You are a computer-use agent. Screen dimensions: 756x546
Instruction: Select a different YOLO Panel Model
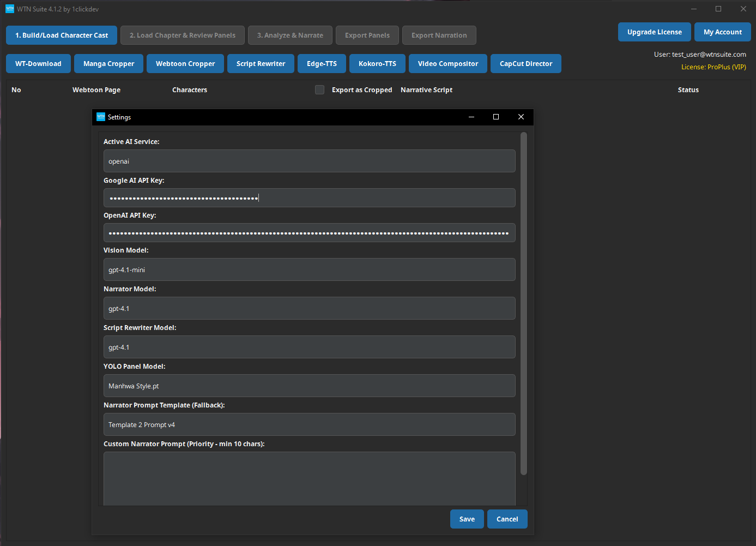pyautogui.click(x=309, y=386)
